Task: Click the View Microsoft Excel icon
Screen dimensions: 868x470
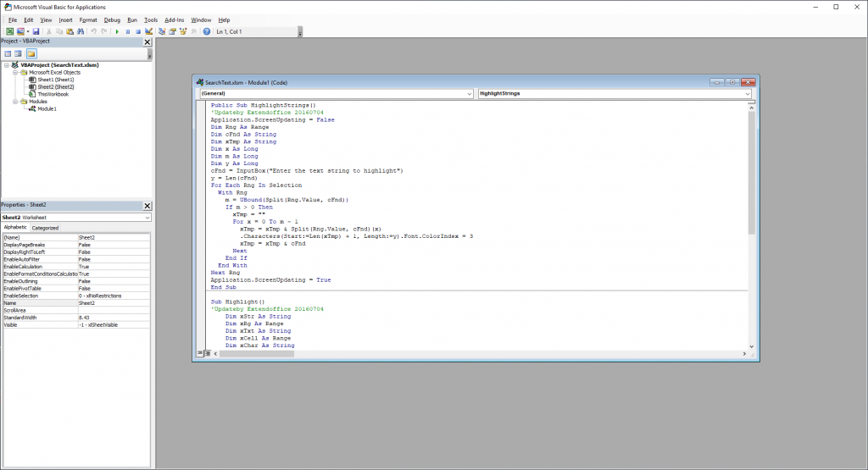Action: (x=9, y=31)
